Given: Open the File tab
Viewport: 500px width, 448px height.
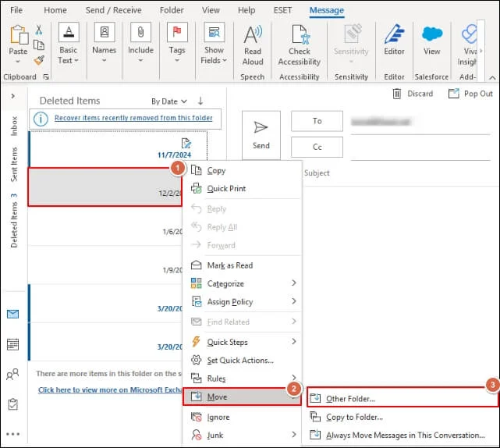Looking at the screenshot, I should pos(16,10).
